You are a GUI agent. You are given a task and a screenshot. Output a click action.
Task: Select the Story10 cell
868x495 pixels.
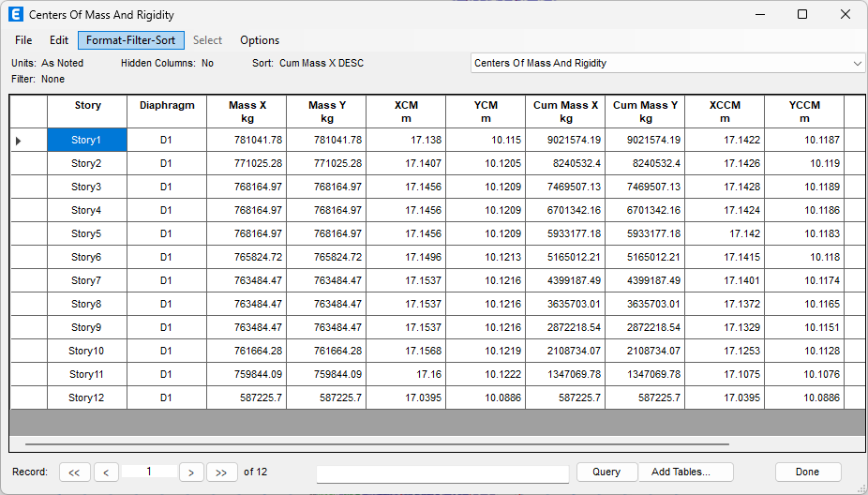87,351
